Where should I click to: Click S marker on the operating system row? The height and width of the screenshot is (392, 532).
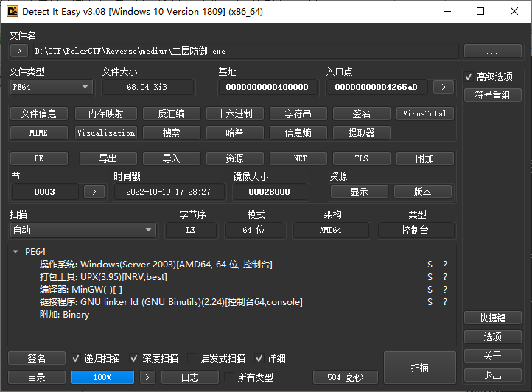click(x=430, y=265)
